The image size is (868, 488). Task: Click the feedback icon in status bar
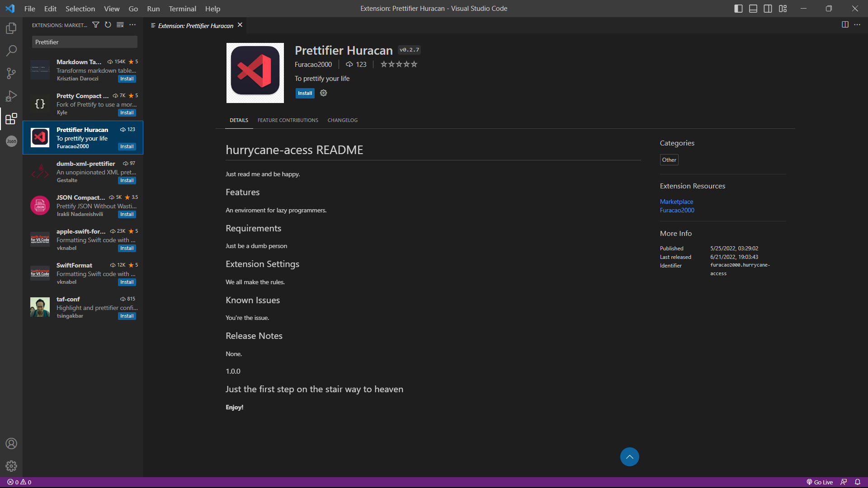[x=844, y=482]
